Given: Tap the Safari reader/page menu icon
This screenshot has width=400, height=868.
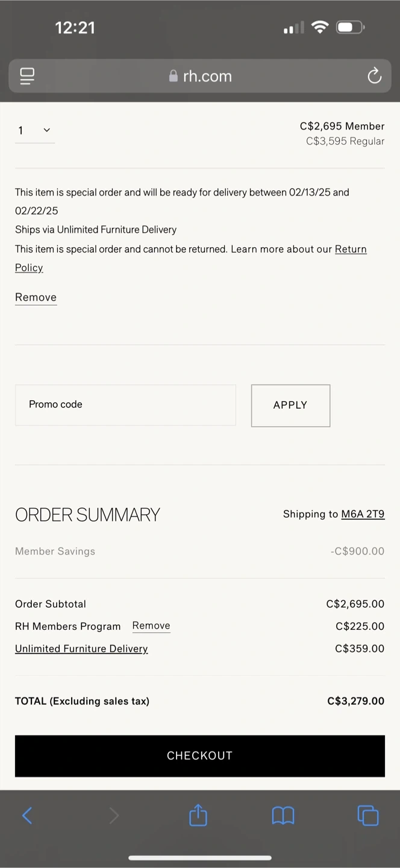Looking at the screenshot, I should click(x=27, y=76).
